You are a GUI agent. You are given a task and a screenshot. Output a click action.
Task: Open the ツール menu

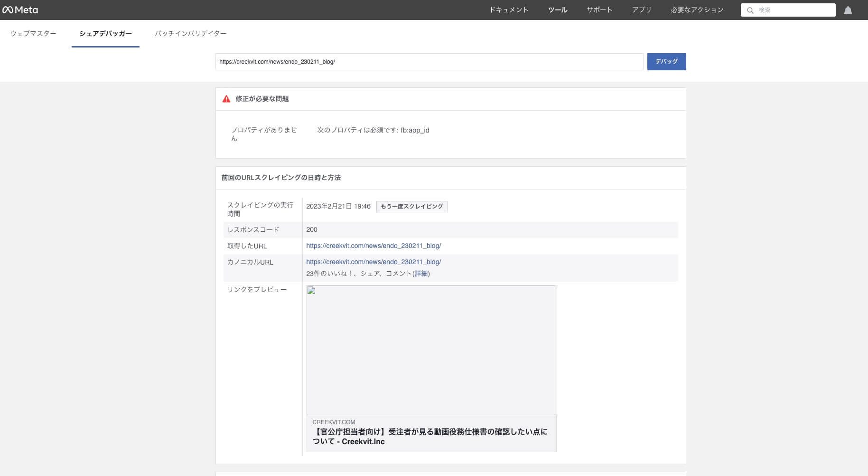[x=557, y=10]
